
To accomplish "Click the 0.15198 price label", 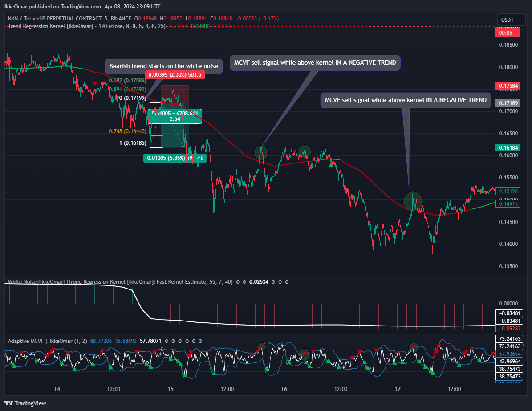I will pos(508,191).
